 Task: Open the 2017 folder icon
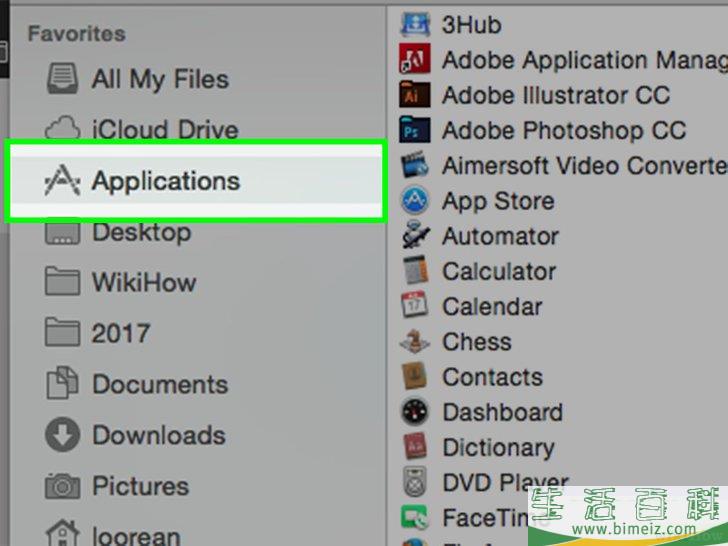[63, 332]
